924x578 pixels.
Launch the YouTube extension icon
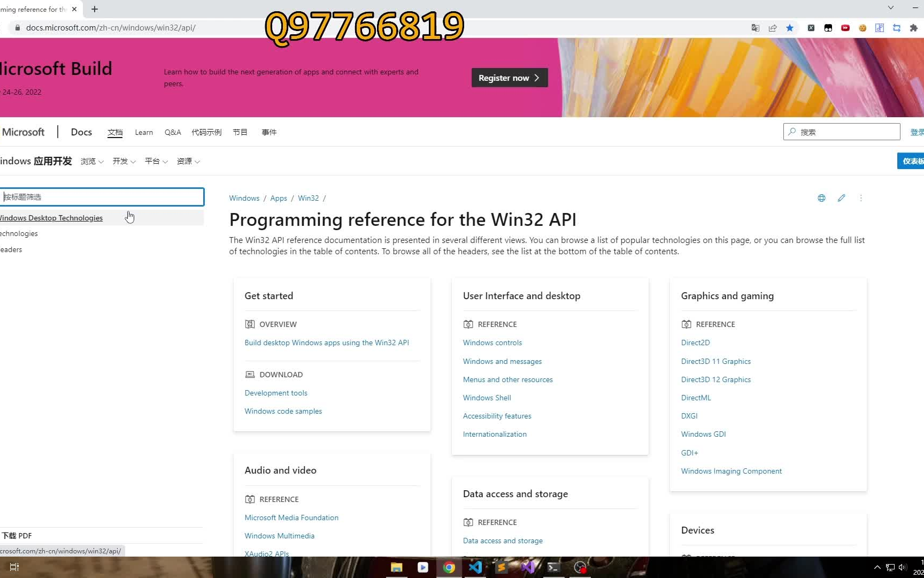845,27
